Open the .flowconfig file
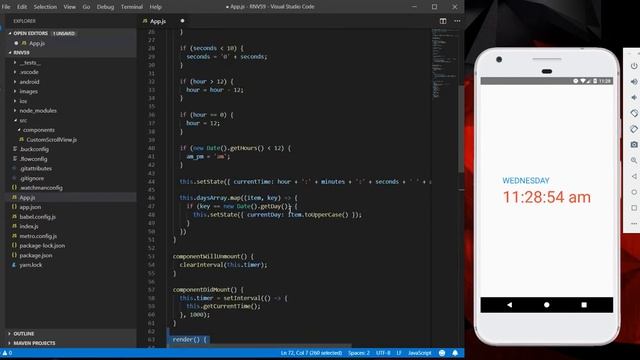The height and width of the screenshot is (360, 640). coord(33,159)
